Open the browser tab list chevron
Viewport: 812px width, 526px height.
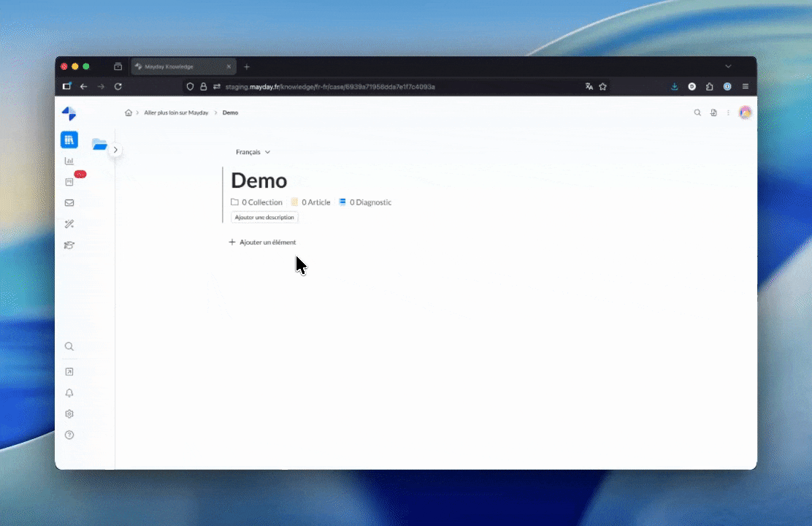(728, 66)
